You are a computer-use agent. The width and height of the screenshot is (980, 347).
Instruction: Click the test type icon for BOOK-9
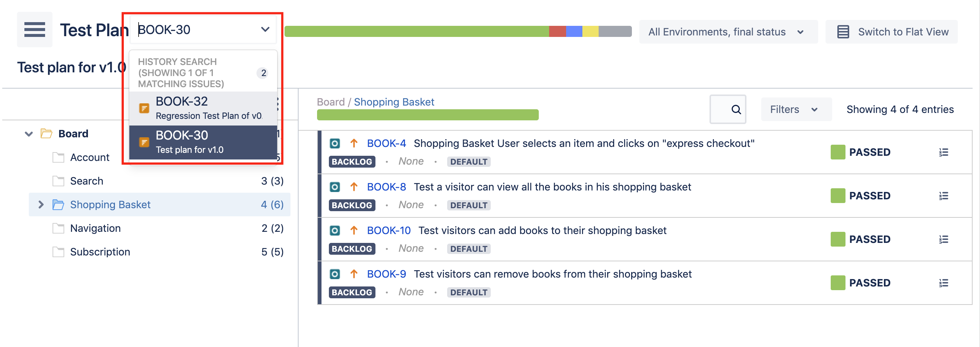(334, 274)
